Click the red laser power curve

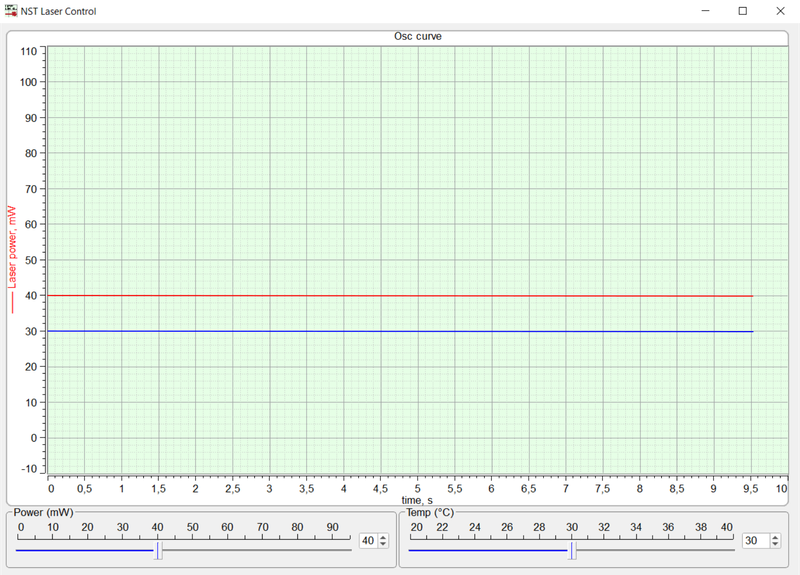click(400, 296)
